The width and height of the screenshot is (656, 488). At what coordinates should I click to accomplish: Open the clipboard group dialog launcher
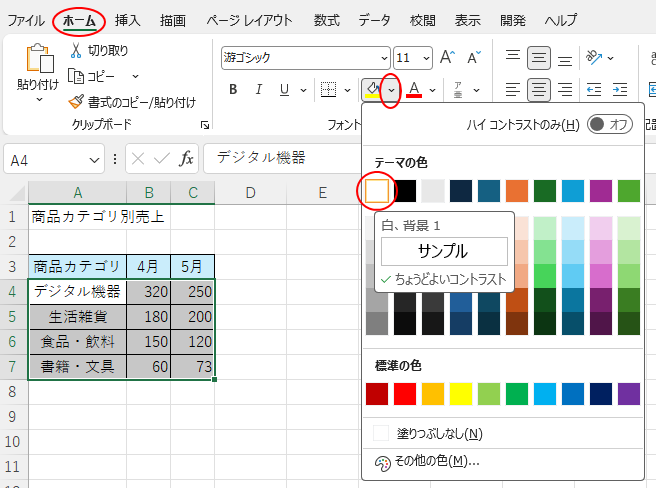point(205,125)
